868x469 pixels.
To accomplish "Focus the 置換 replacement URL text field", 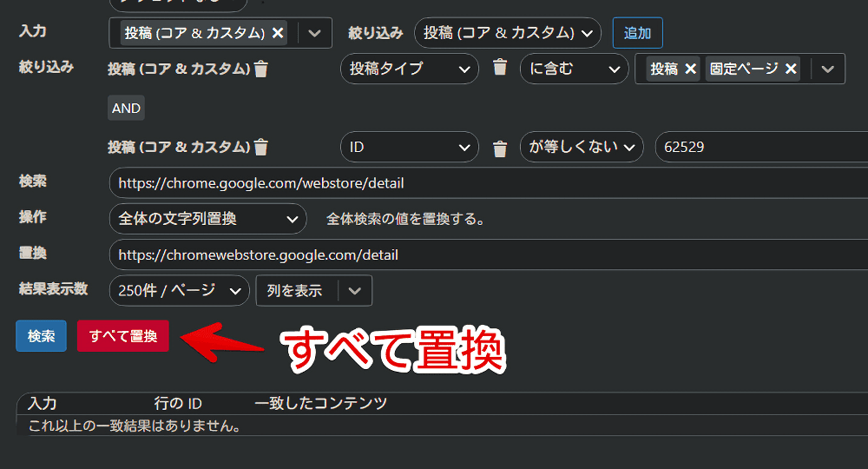I will tap(486, 255).
